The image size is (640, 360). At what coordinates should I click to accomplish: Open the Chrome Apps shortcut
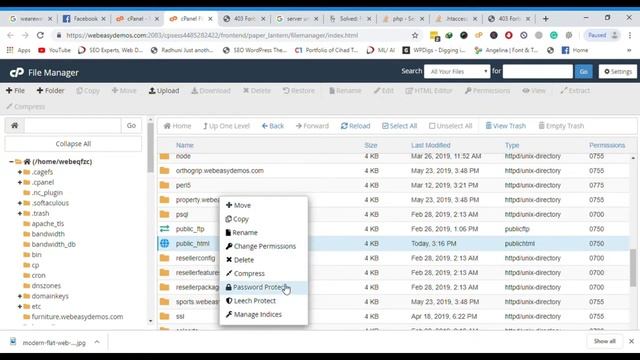(x=18, y=50)
